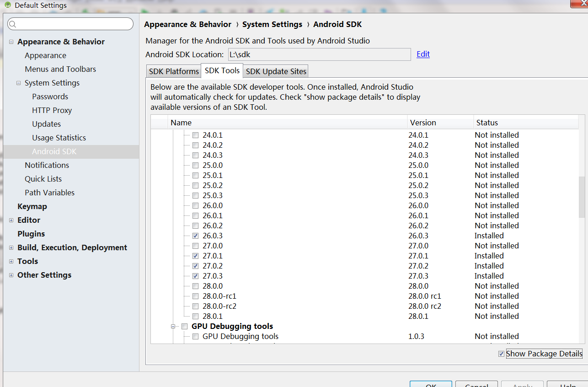Image resolution: width=588 pixels, height=387 pixels.
Task: Check GPU Debugging tools 1.0.3 checkbox
Action: [x=195, y=336]
